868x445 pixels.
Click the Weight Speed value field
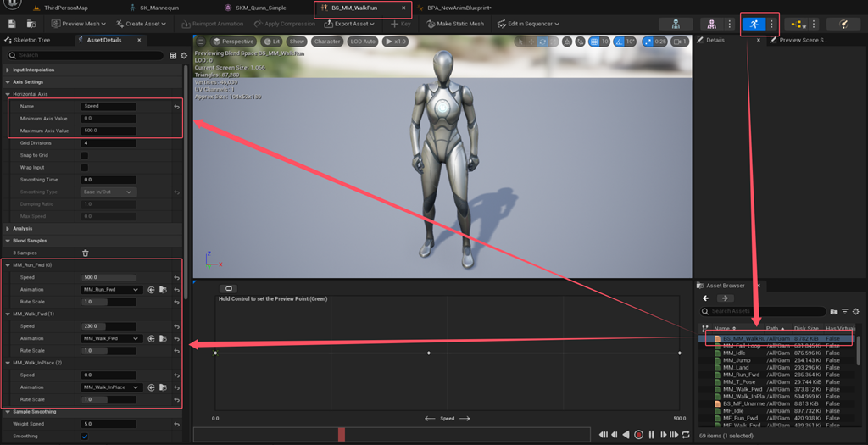[108, 424]
